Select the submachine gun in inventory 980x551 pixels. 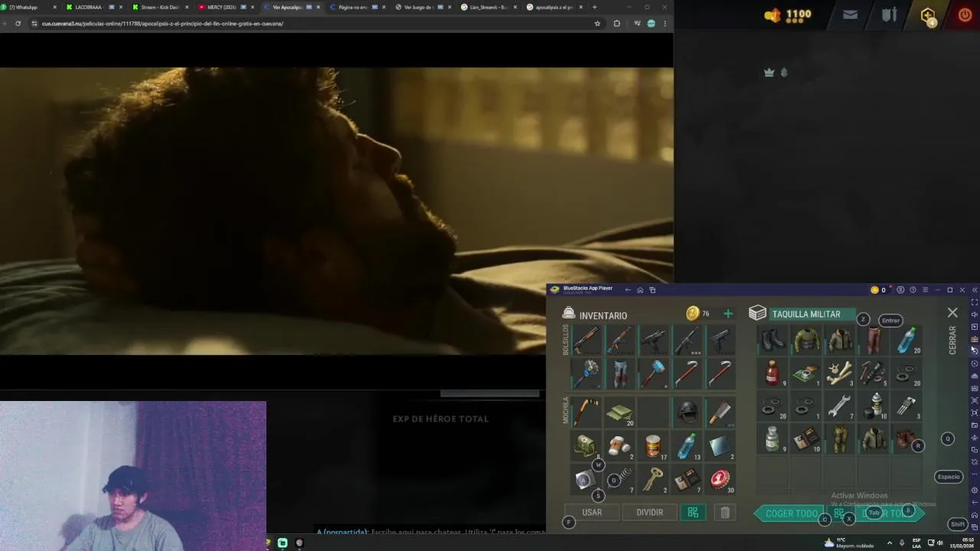pyautogui.click(x=653, y=341)
